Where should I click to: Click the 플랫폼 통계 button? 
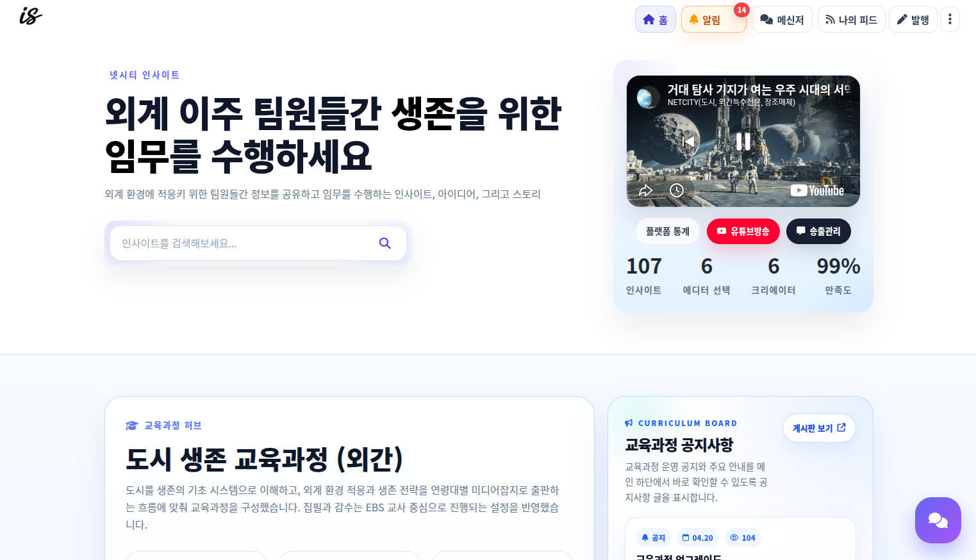[x=668, y=231]
